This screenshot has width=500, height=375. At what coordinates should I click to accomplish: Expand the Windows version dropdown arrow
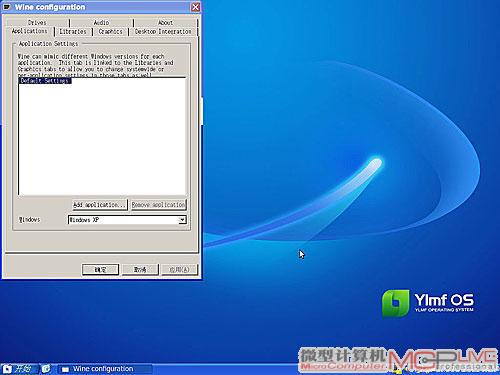coord(182,220)
